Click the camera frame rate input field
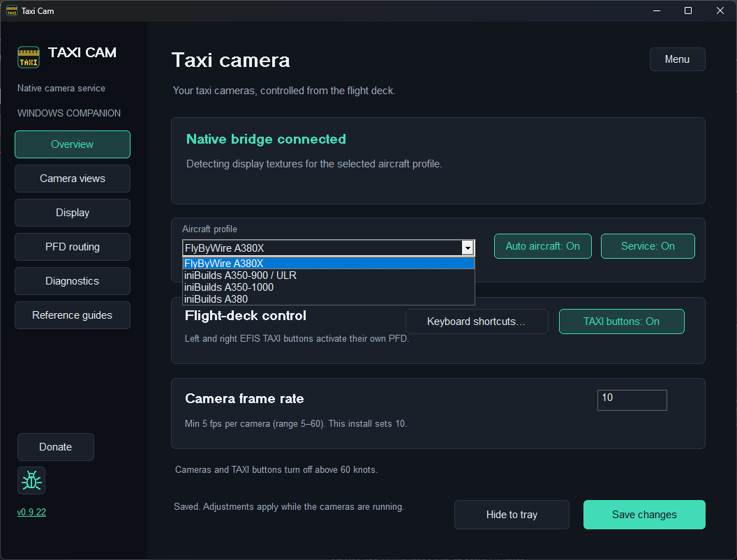Viewport: 737px width, 560px height. [632, 400]
